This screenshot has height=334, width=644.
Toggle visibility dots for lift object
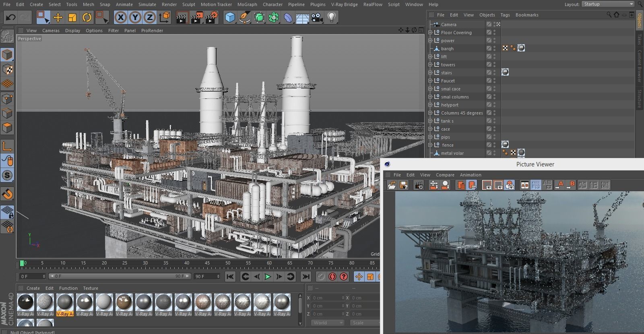click(495, 57)
